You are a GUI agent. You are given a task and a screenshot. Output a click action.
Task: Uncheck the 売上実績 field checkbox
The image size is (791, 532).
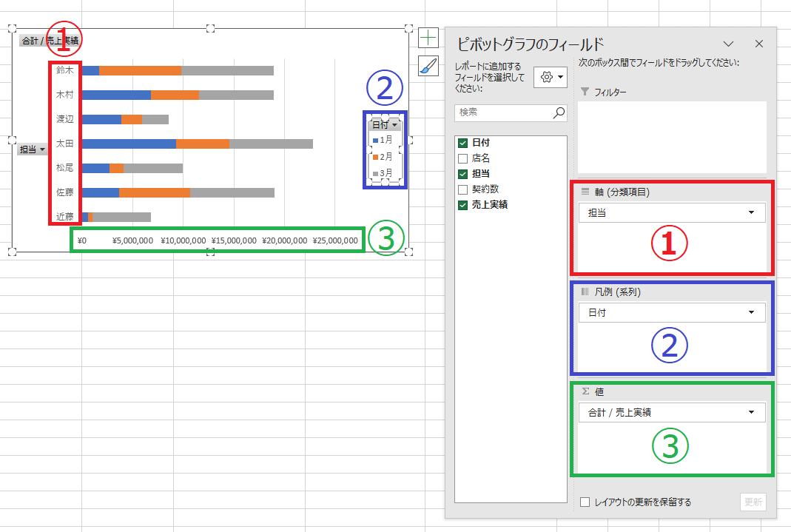click(463, 205)
